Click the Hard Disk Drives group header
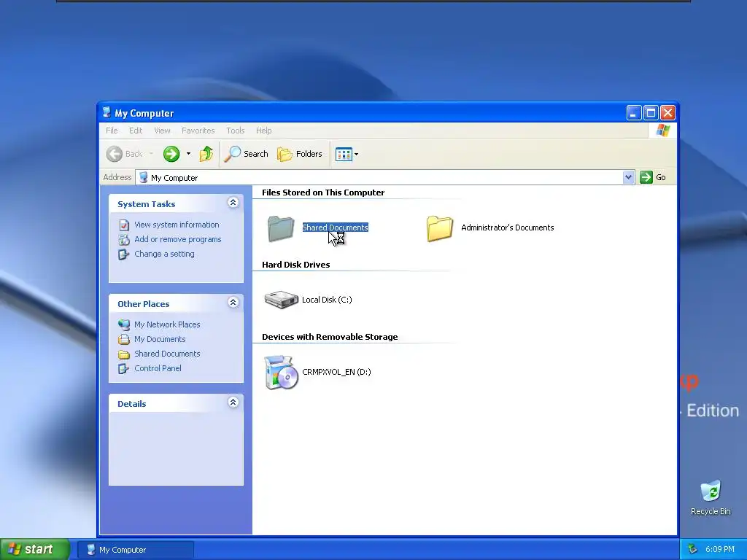Viewport: 747px width, 560px height. pos(296,265)
